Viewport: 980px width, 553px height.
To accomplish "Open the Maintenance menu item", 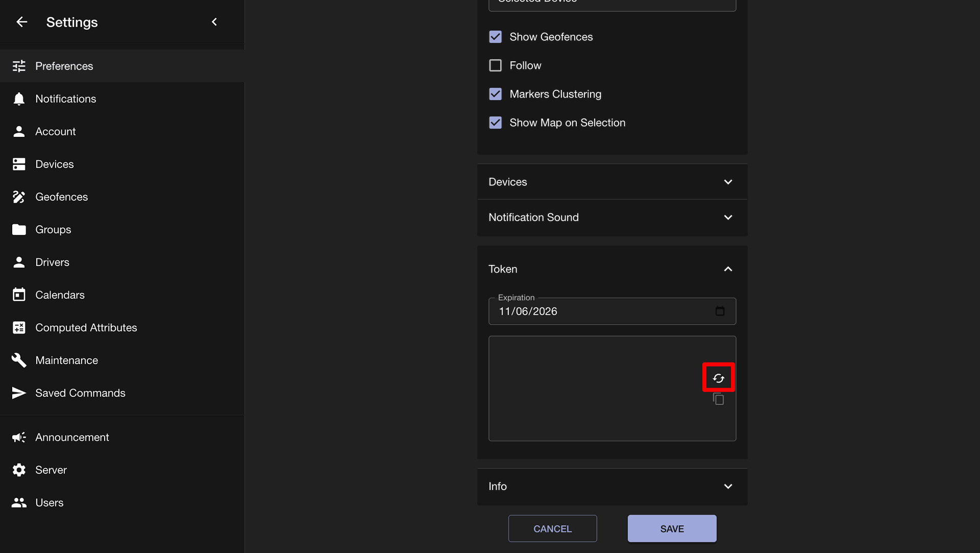I will [122, 360].
